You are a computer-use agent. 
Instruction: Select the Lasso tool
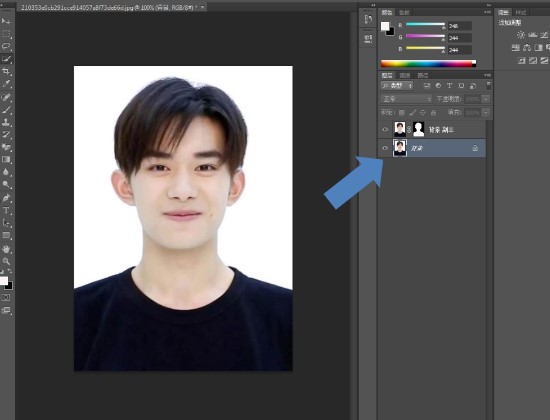6,46
